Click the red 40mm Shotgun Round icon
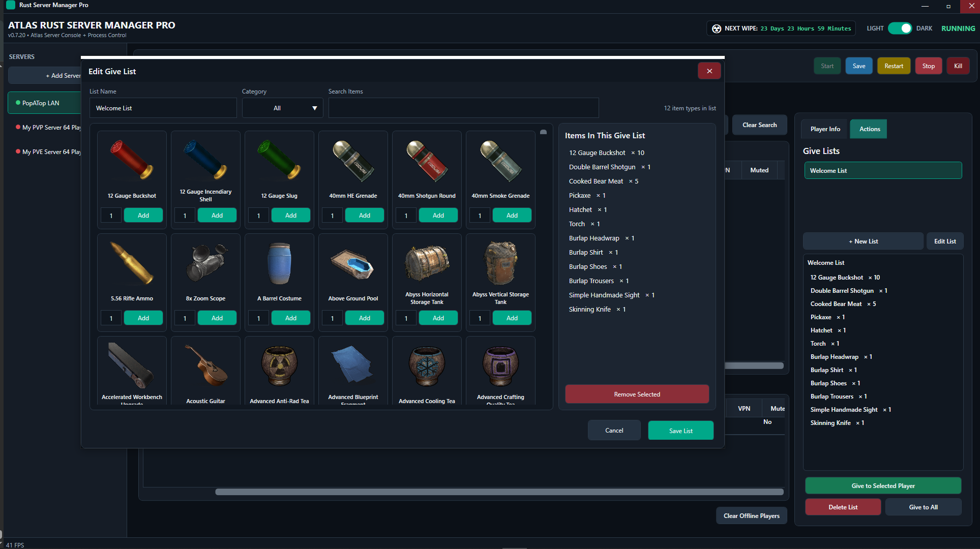 click(427, 160)
